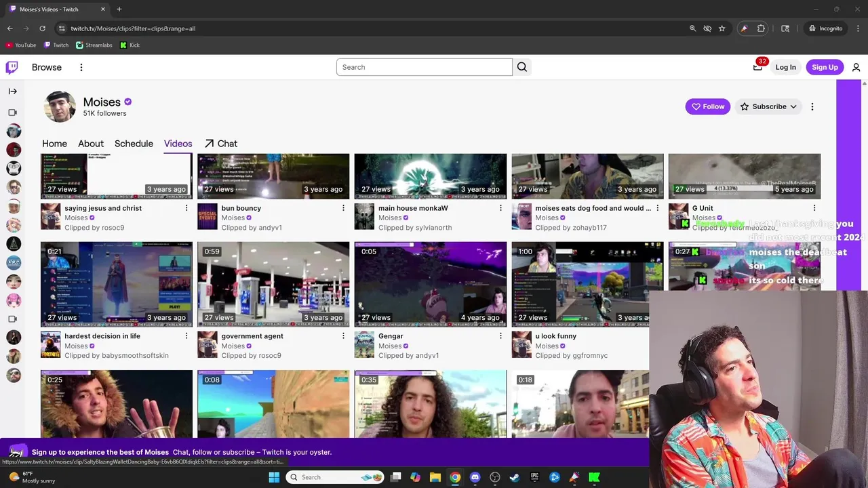Open the channel options three-dot menu beside Subscribe
The image size is (868, 488).
812,106
